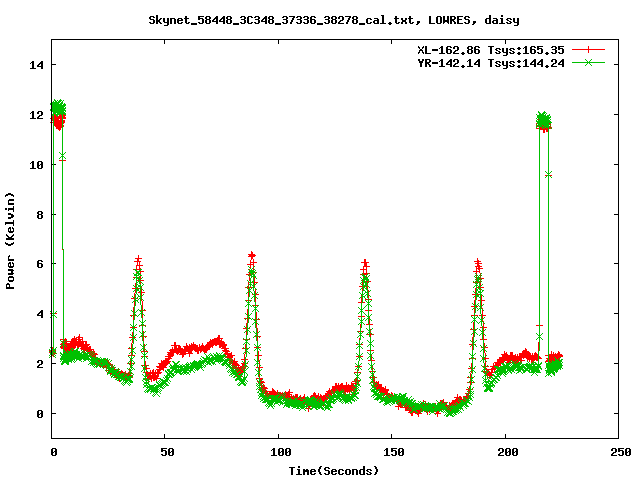Click the peak near 88 seconds

tap(252, 256)
